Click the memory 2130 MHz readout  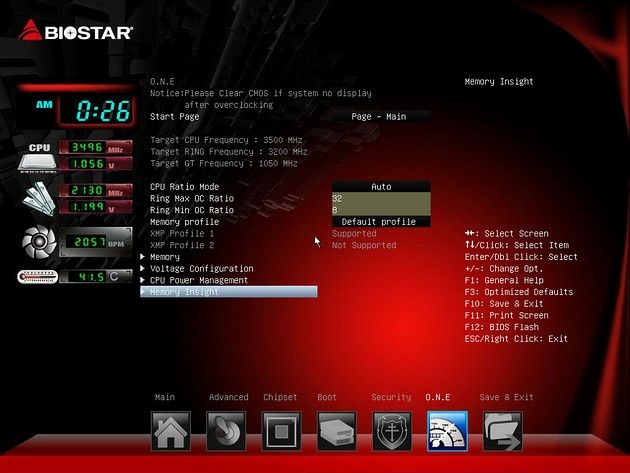pyautogui.click(x=96, y=190)
